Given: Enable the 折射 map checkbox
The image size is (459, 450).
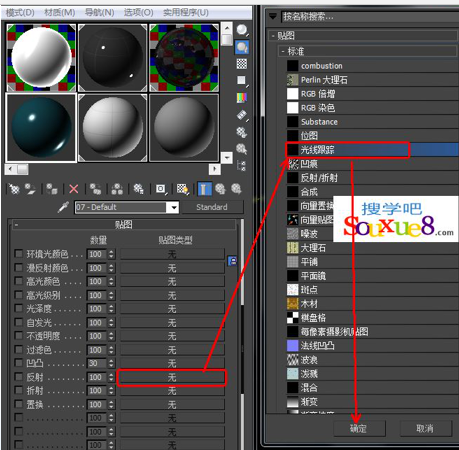Looking at the screenshot, I should click(x=19, y=390).
